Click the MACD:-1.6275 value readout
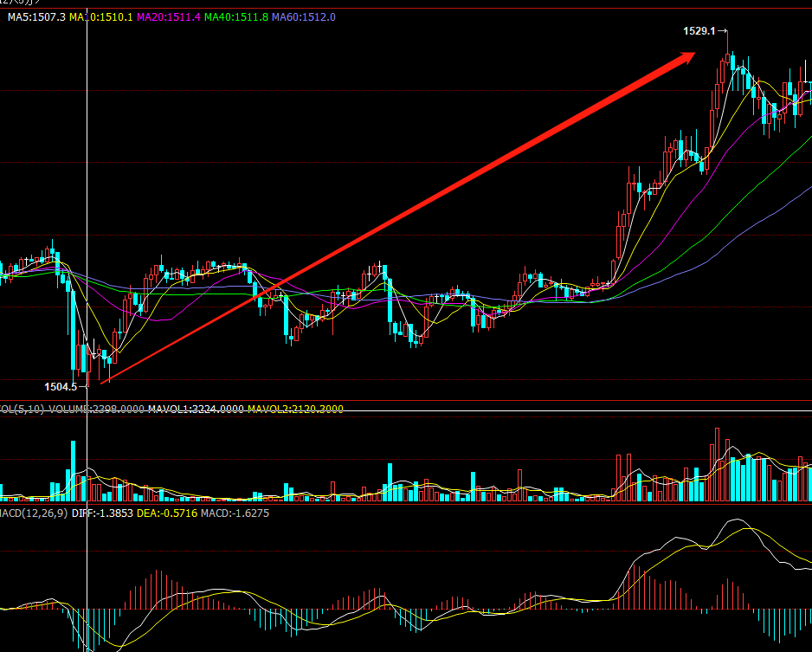812x652 pixels. 235,513
